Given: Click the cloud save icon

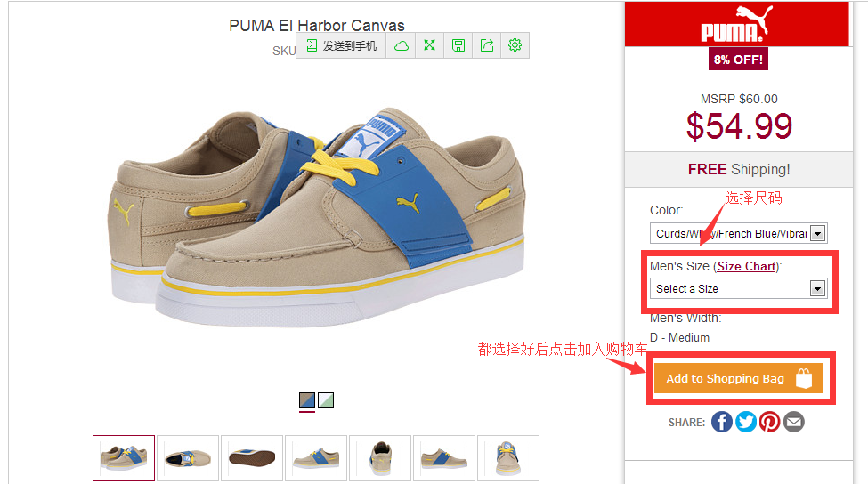Looking at the screenshot, I should (401, 45).
